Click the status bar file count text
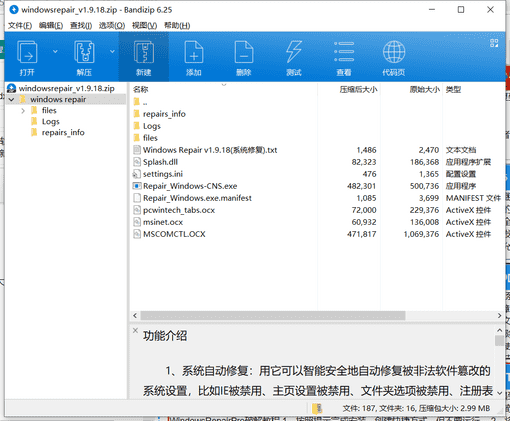The height and width of the screenshot is (421, 510). point(416,408)
